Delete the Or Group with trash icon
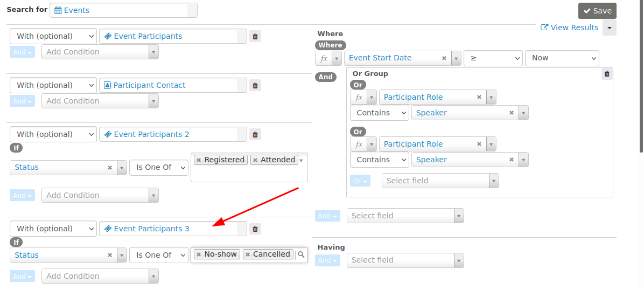Screen dimensions: 644x289 [607, 74]
